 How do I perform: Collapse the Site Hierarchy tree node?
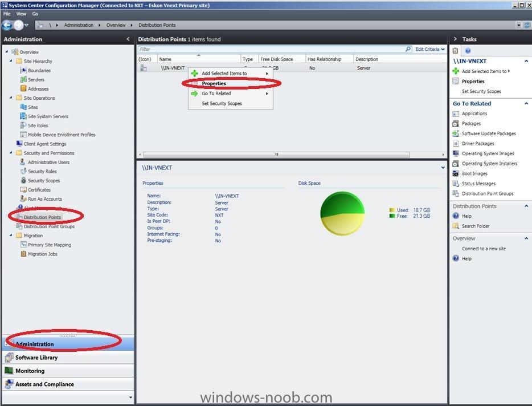click(x=11, y=61)
